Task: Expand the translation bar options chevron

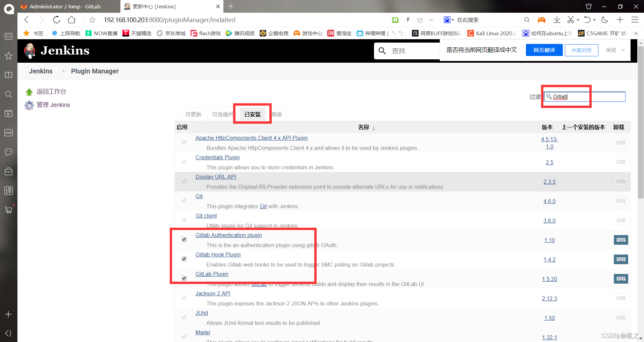Action: (623, 50)
